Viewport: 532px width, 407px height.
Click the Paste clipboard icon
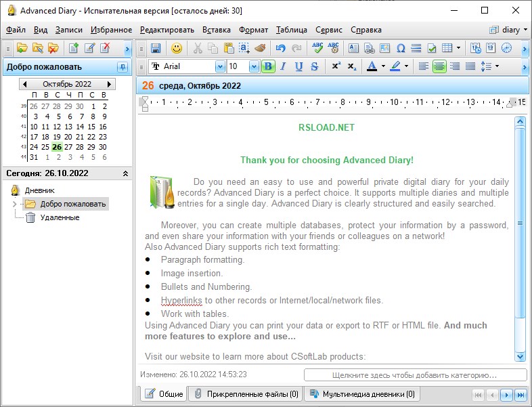click(229, 48)
